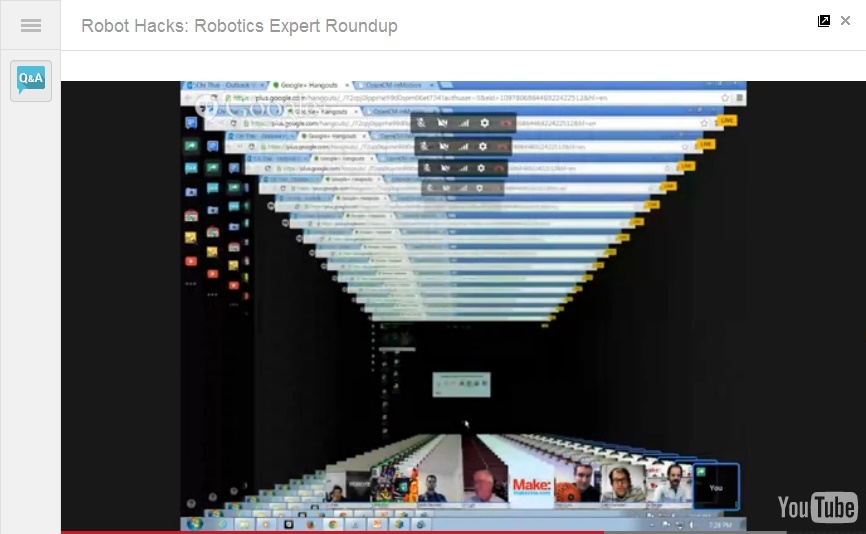The height and width of the screenshot is (534, 866).
Task: Pop out the video into a new window
Action: click(x=824, y=21)
